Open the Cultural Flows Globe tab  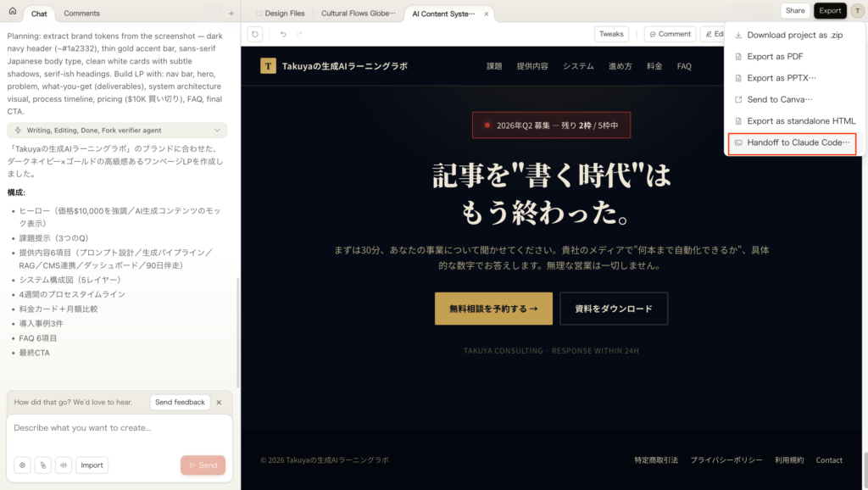[x=358, y=14]
